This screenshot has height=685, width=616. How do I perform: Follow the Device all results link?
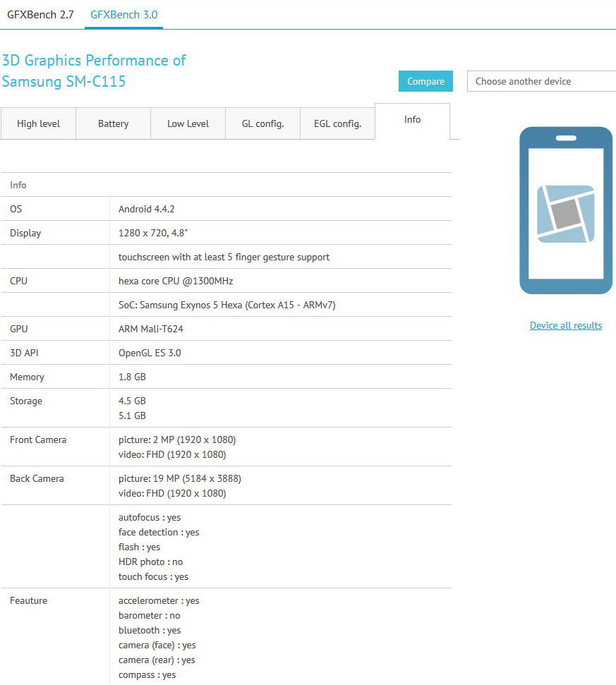point(566,325)
